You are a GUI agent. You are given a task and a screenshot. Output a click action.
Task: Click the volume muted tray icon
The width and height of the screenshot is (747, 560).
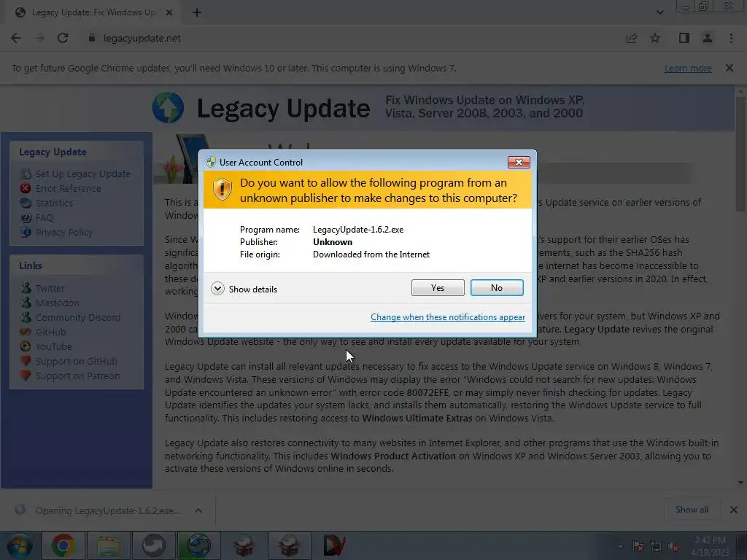click(x=673, y=547)
